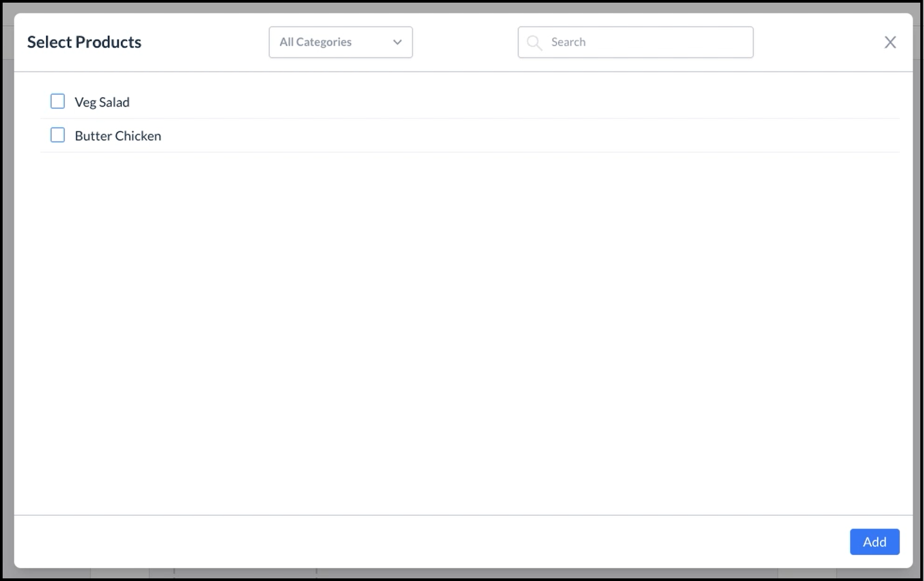The image size is (924, 581).
Task: Click the Search placeholder text
Action: 568,42
